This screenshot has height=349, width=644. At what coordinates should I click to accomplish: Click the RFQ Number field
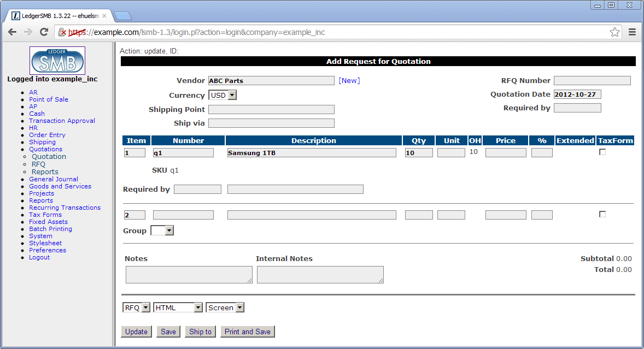[x=592, y=81]
